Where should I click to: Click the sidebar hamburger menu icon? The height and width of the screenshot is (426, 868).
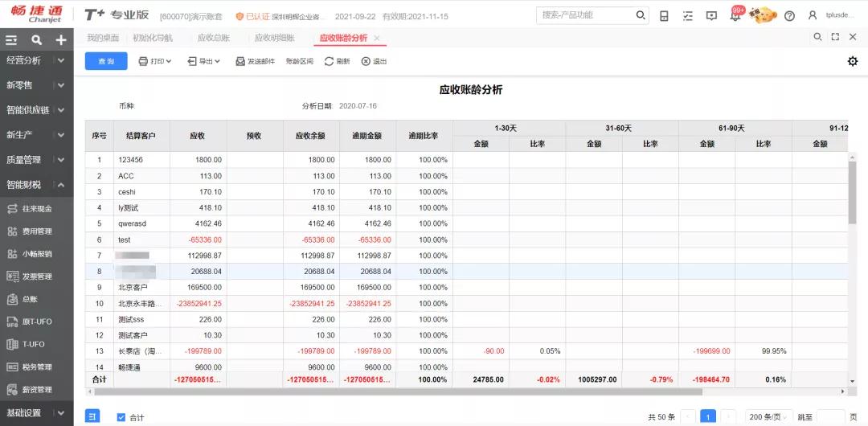pyautogui.click(x=11, y=40)
